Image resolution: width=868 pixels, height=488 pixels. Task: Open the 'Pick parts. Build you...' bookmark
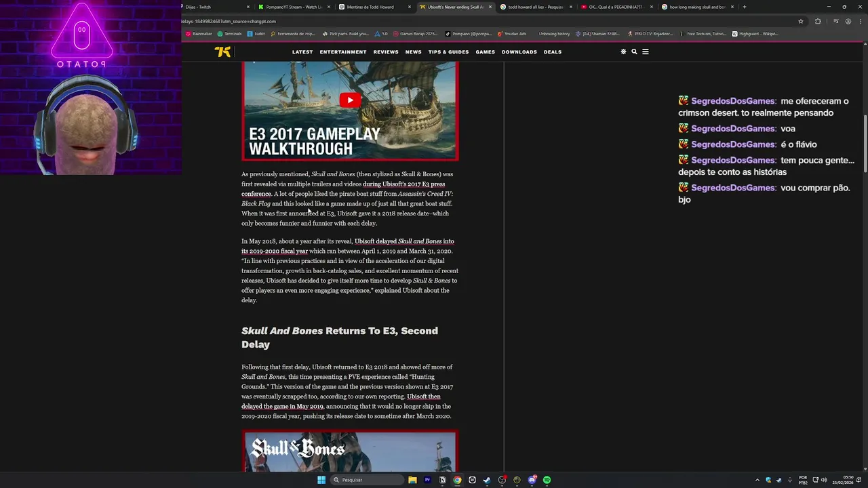346,34
